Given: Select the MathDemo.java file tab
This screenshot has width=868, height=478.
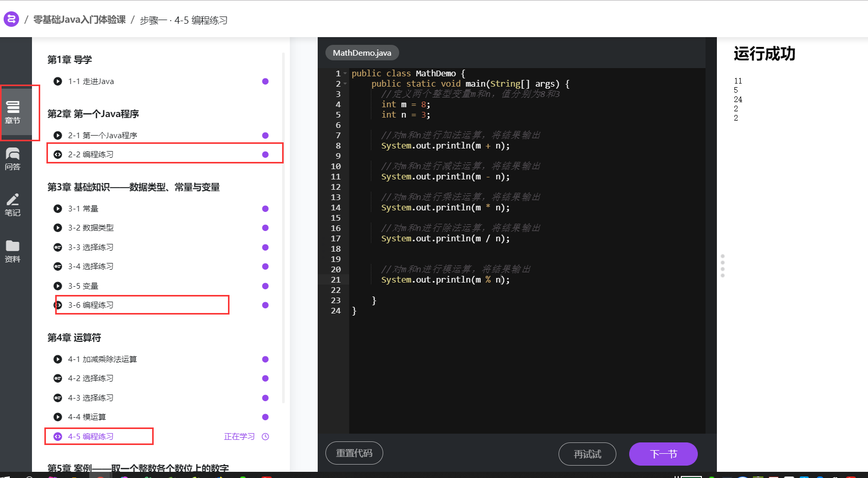Looking at the screenshot, I should click(x=362, y=53).
